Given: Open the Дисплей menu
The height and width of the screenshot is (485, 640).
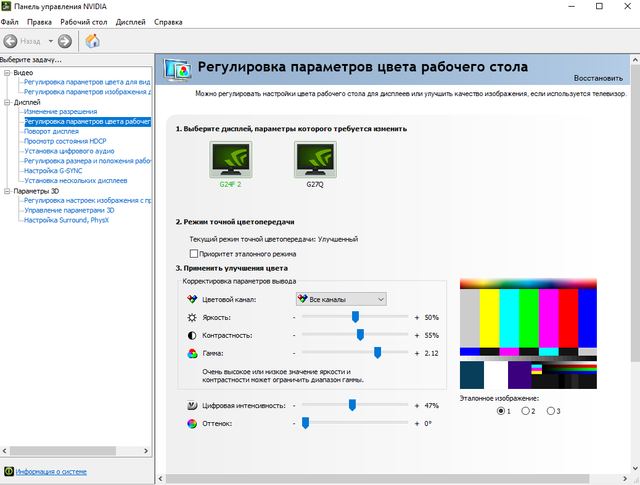Looking at the screenshot, I should point(131,22).
